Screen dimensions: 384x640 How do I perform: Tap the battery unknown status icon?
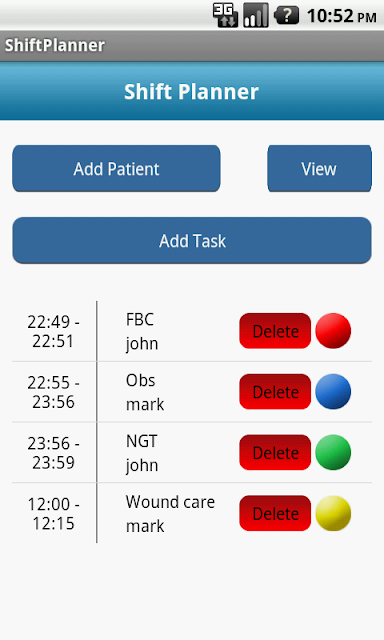click(286, 16)
